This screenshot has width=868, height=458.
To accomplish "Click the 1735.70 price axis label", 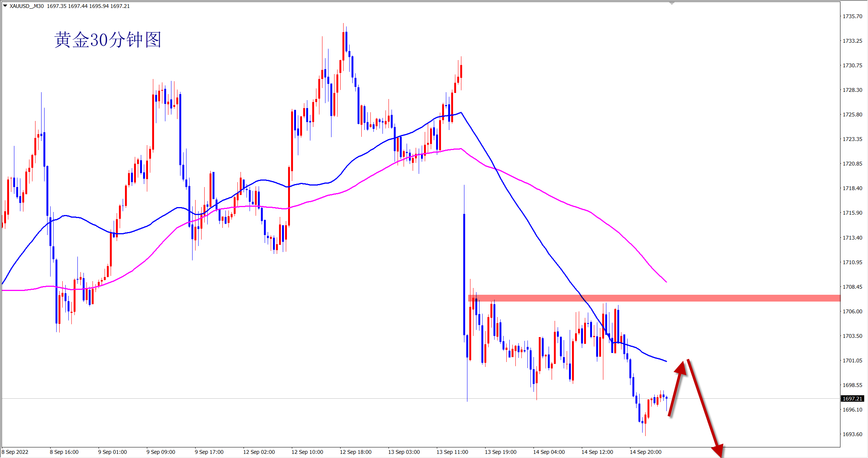I will click(853, 16).
